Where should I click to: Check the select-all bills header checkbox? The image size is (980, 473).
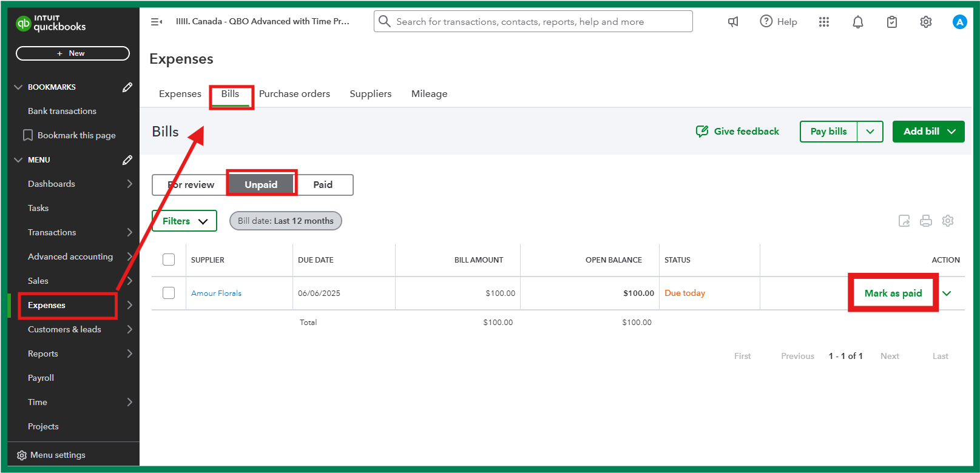click(x=169, y=260)
